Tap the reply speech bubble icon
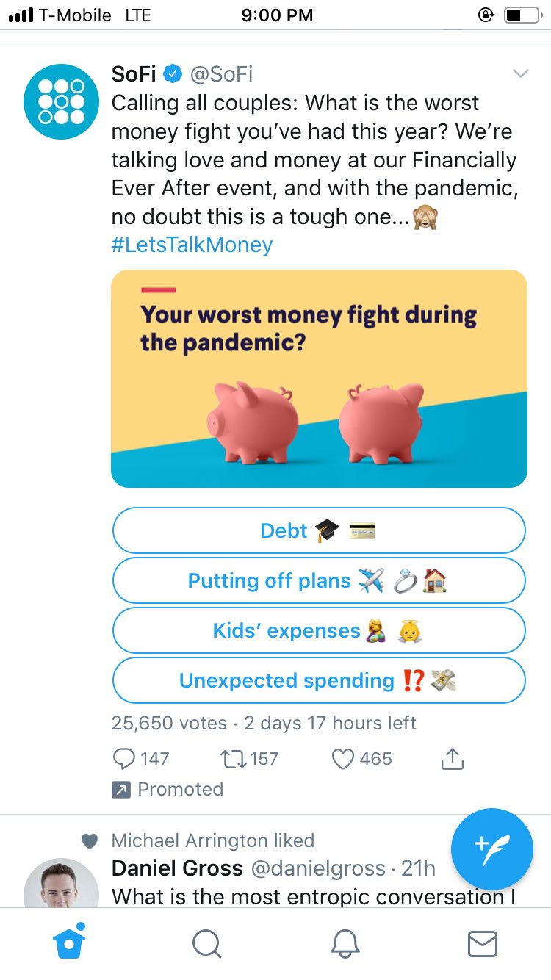551x980 pixels. click(126, 759)
